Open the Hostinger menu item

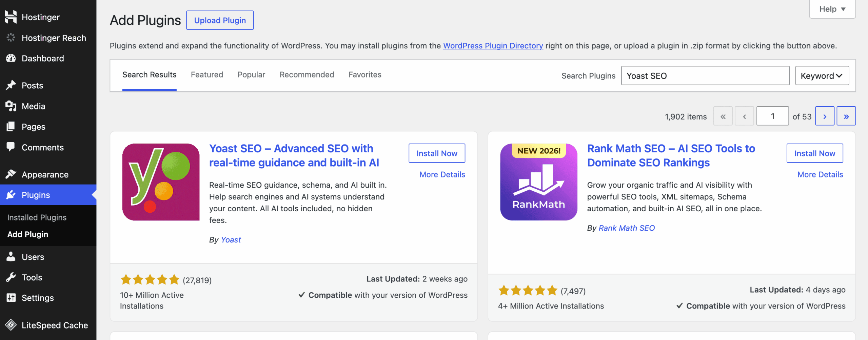pos(48,17)
